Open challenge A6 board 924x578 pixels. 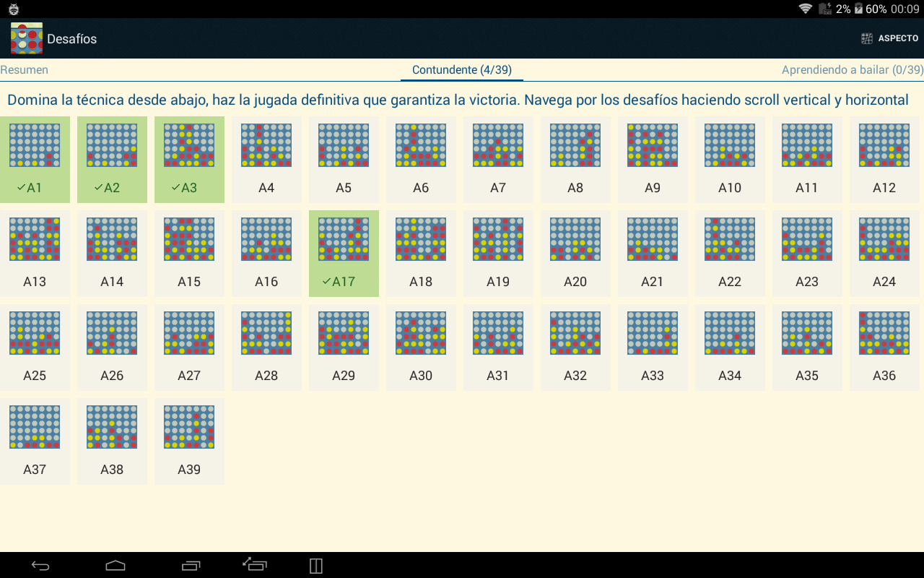tap(421, 160)
